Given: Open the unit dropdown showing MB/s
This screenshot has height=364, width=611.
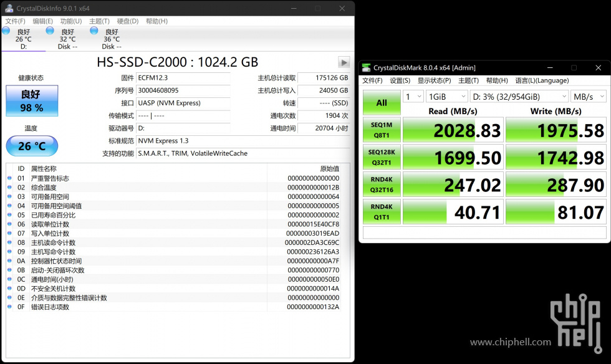Looking at the screenshot, I should (589, 97).
